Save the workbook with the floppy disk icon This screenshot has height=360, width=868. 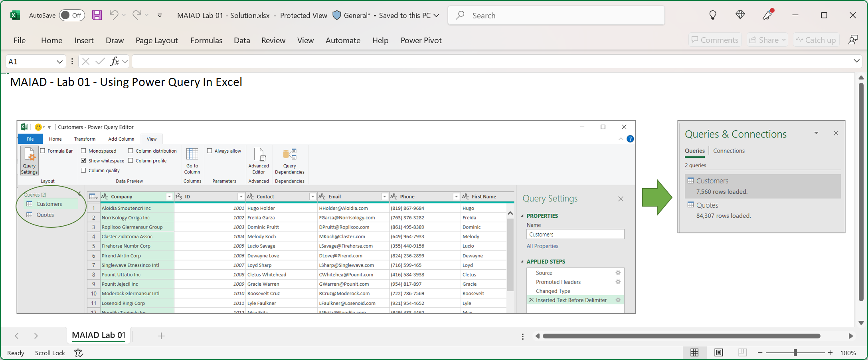pyautogui.click(x=97, y=15)
